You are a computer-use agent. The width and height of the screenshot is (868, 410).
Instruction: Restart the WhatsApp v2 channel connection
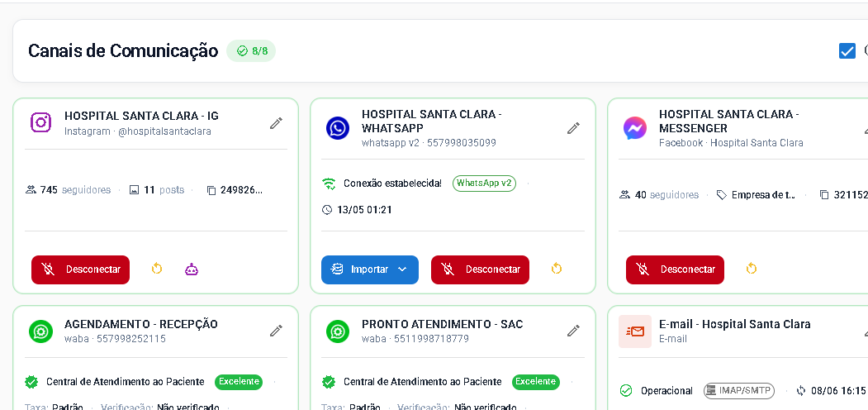(x=557, y=269)
